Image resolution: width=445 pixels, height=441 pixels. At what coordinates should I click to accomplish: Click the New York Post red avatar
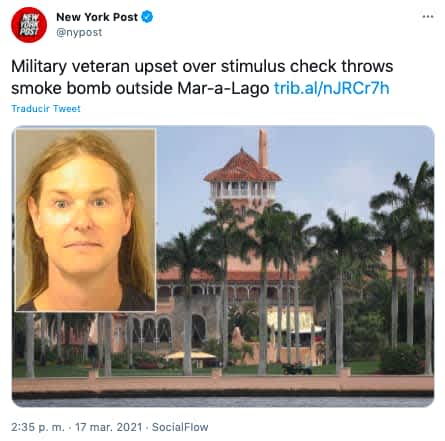(29, 24)
